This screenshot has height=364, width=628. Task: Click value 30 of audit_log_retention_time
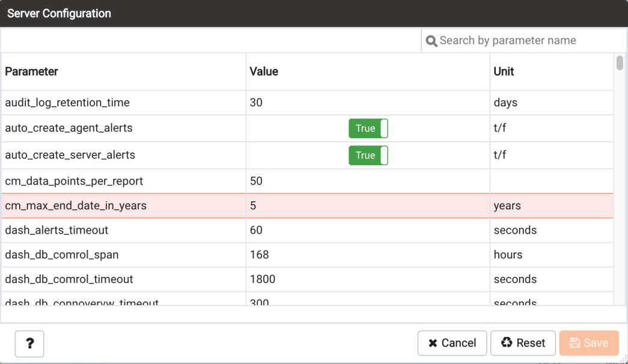(x=256, y=103)
